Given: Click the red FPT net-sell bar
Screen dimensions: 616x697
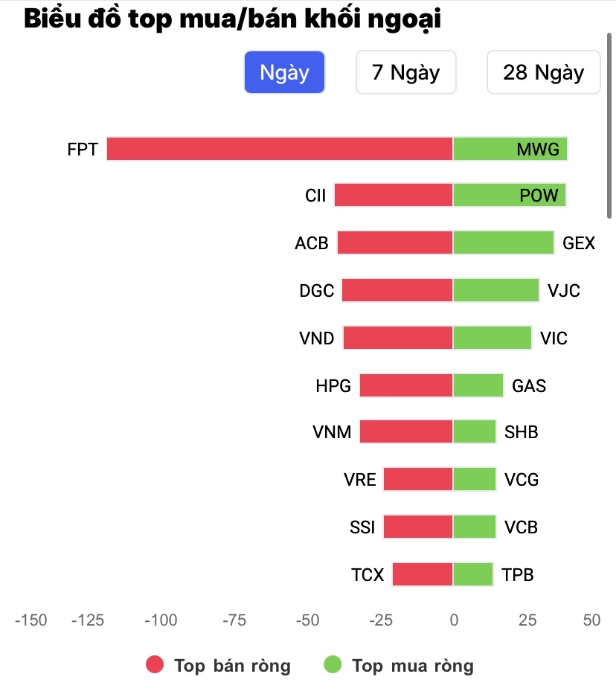Looking at the screenshot, I should [x=280, y=149].
